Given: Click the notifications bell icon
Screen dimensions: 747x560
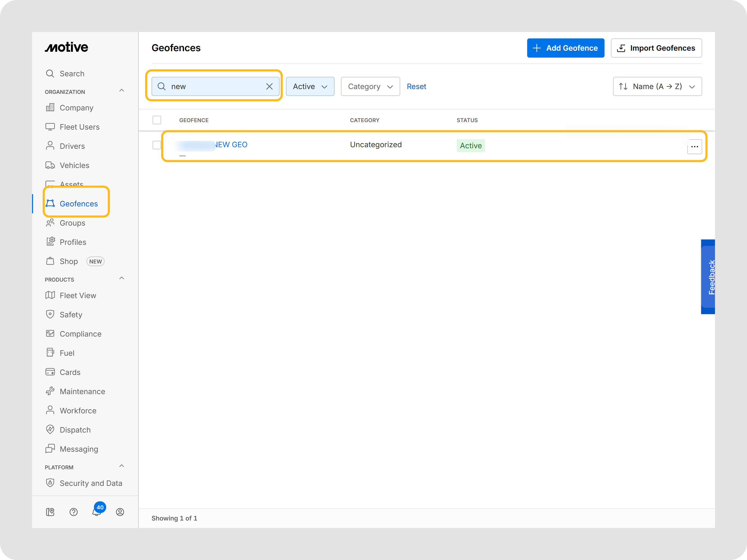Looking at the screenshot, I should tap(97, 512).
